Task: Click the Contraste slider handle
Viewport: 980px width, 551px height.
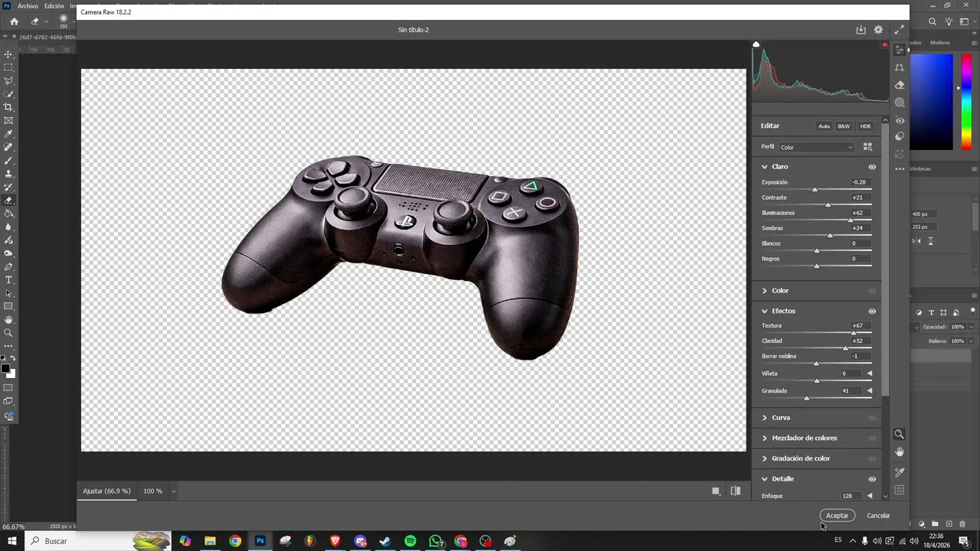Action: (828, 204)
